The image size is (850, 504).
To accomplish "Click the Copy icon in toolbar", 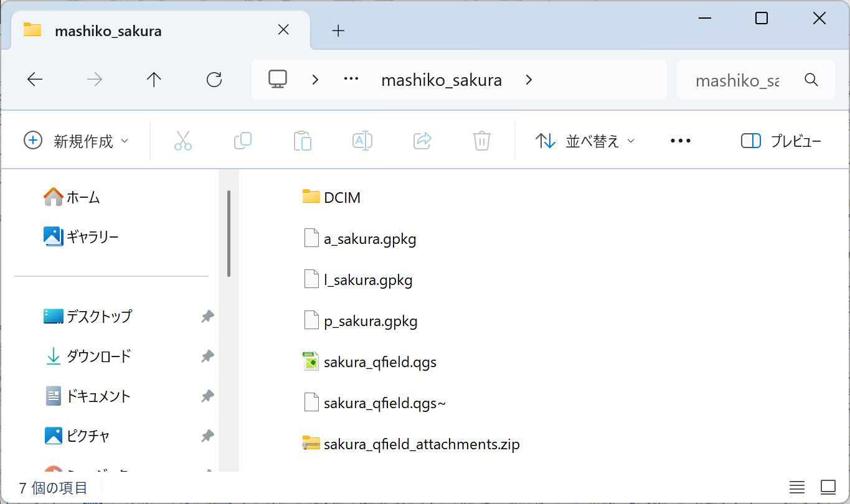I will pos(243,141).
